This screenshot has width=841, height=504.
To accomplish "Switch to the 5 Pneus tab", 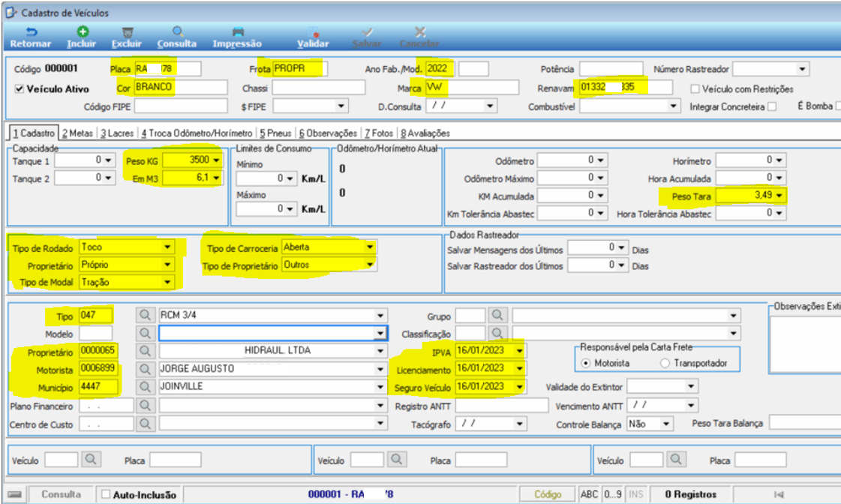I will point(275,133).
